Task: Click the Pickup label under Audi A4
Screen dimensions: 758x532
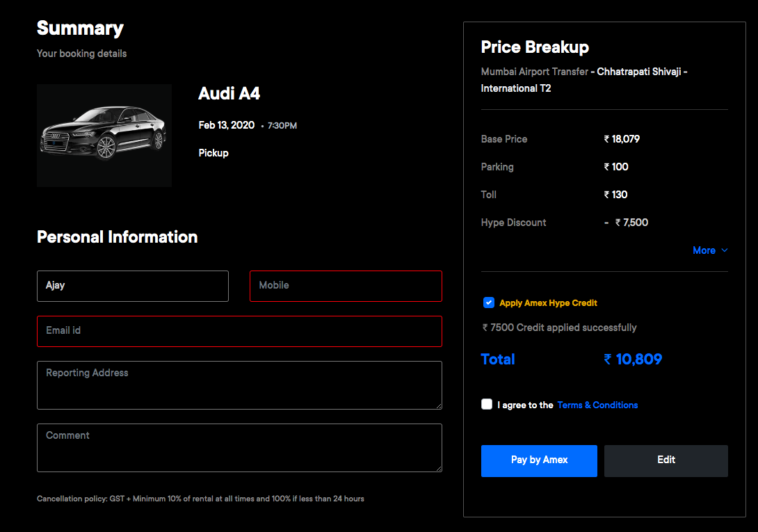Action: pos(213,152)
